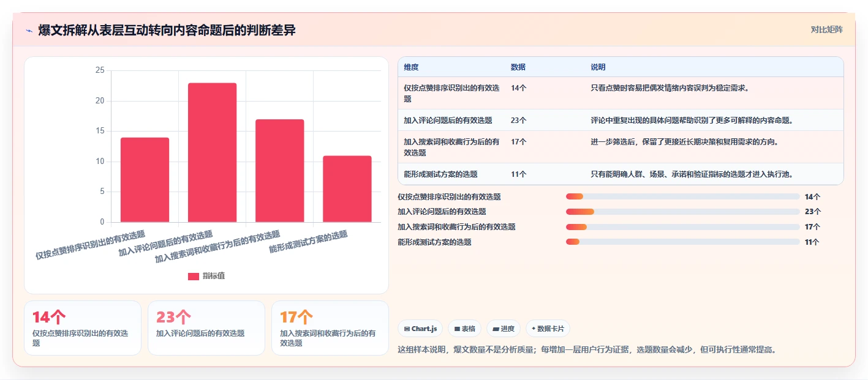Click the y-axis value 25
The width and height of the screenshot is (868, 380).
point(100,70)
